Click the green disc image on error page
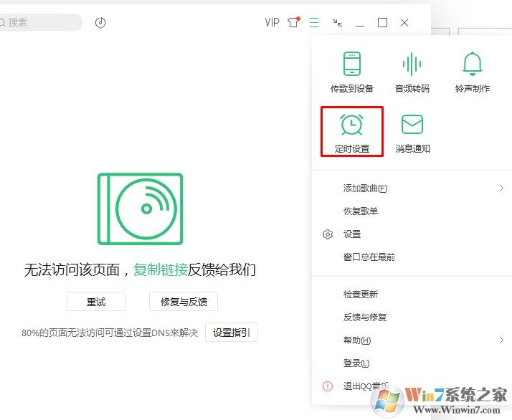This screenshot has height=420, width=512. [140, 209]
